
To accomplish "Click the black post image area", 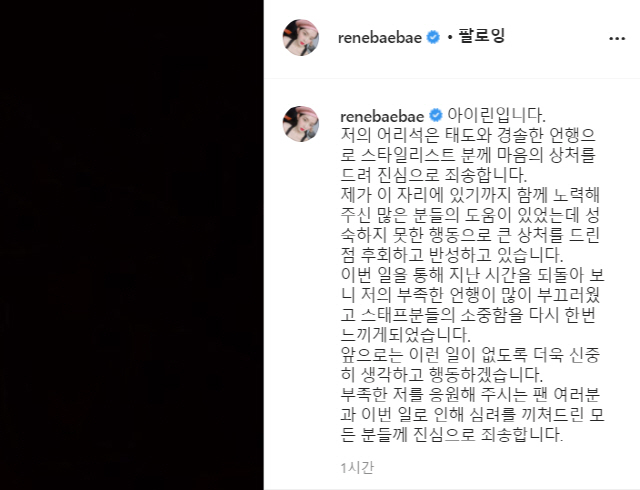I will coord(131,245).
